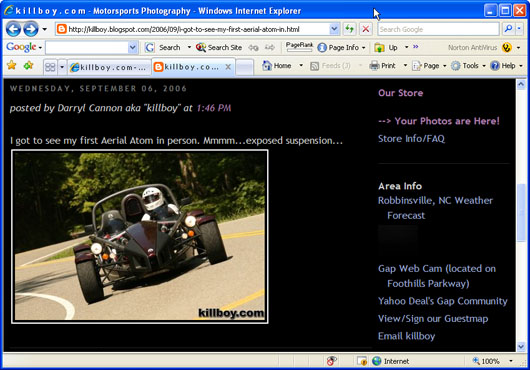Viewport: 530px width, 370px height.
Task: Stop loading with the red X icon
Action: coord(365,29)
